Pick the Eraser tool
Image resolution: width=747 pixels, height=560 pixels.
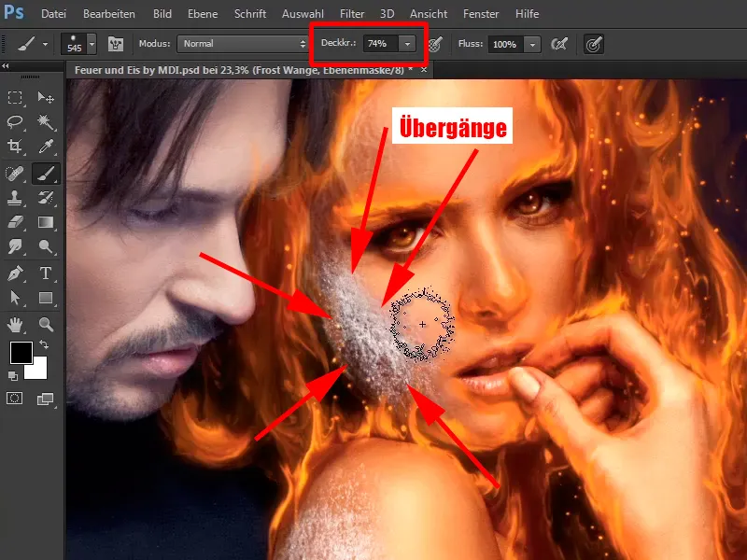15,222
